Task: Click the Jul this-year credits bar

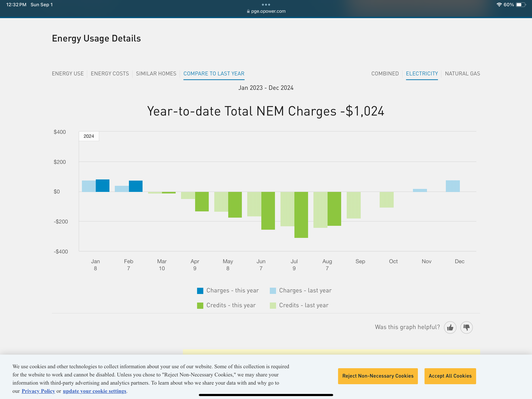Action: coord(301,215)
